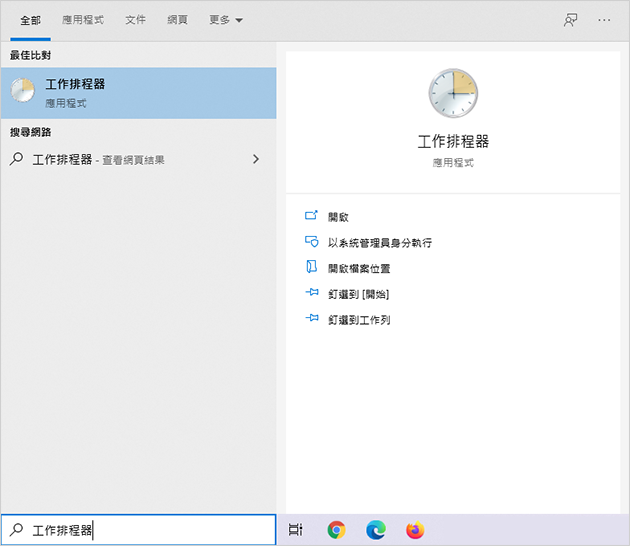Screen dimensions: 630x546
Task: Select 釘選到工作列 option
Action: click(358, 320)
